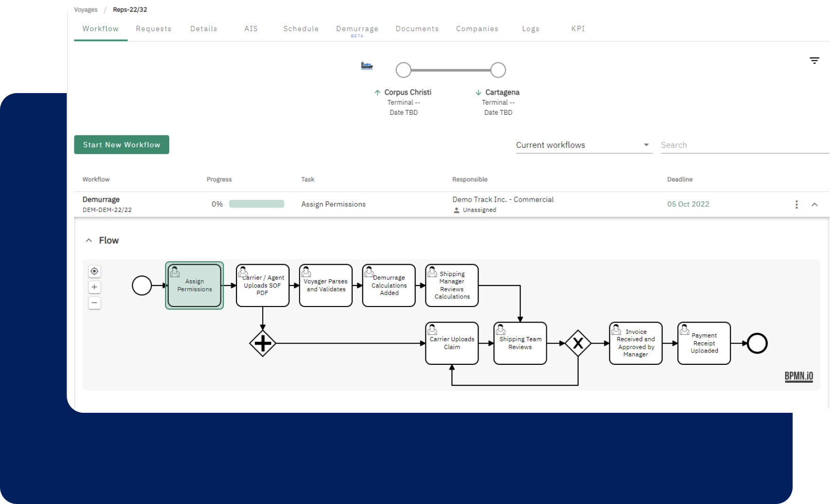The image size is (834, 504).
Task: Switch to the Workflow tab
Action: [101, 29]
